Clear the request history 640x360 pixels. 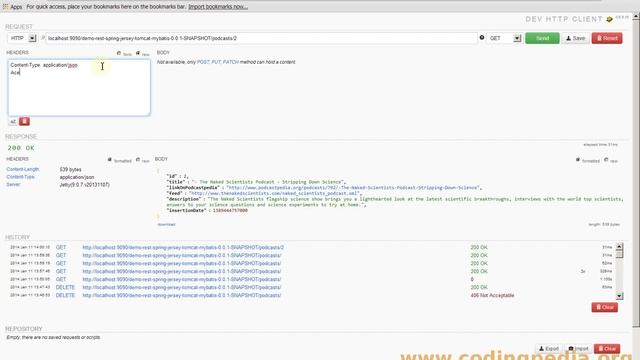[x=604, y=307]
